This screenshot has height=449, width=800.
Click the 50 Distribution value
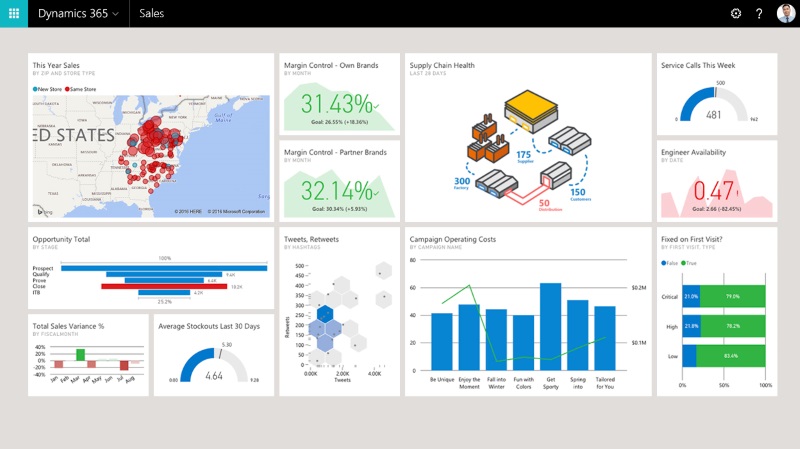[544, 203]
